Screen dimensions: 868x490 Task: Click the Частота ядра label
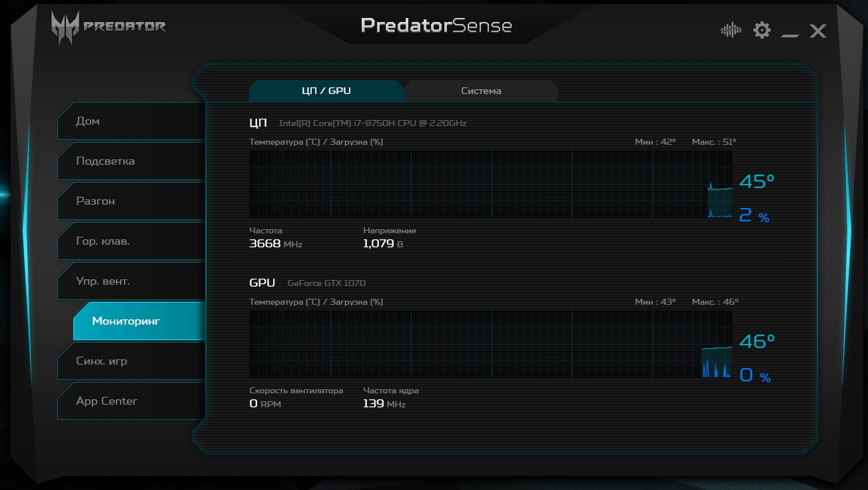point(391,391)
